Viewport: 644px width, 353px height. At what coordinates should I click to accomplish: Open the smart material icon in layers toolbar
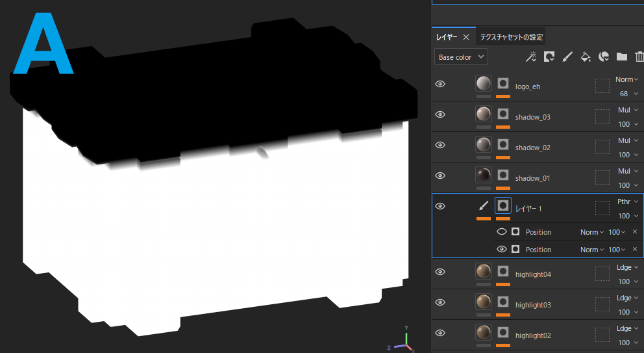(x=603, y=57)
